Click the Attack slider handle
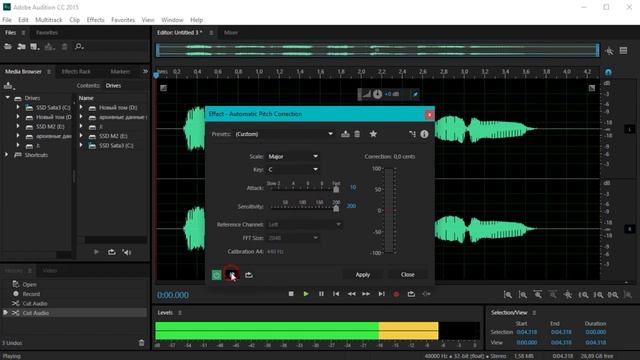The image size is (640, 360). [336, 189]
